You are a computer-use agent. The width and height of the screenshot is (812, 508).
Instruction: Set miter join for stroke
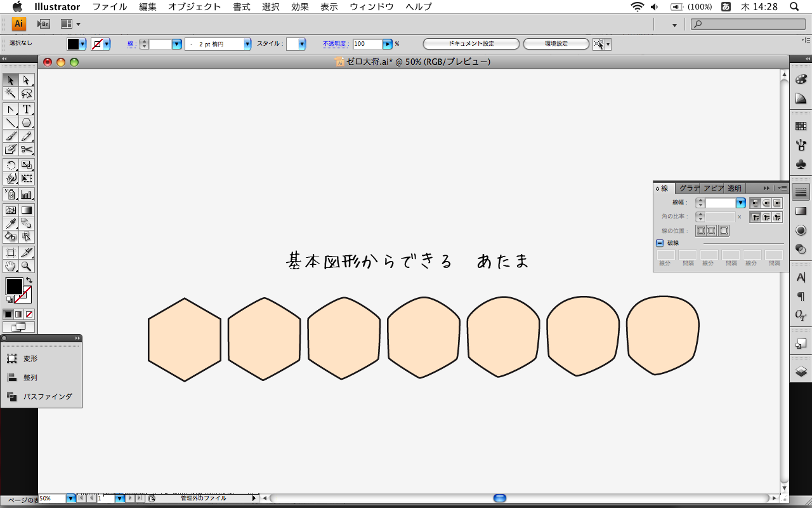[755, 217]
